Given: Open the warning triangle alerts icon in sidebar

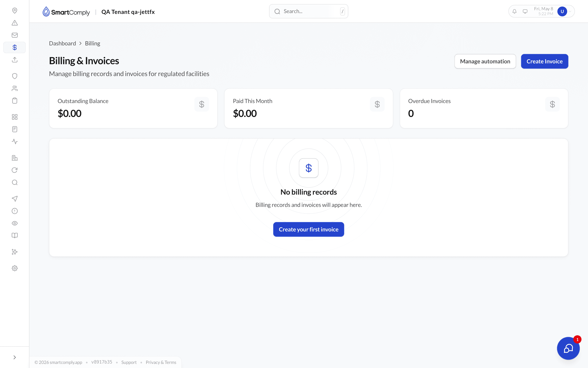Looking at the screenshot, I should point(14,23).
